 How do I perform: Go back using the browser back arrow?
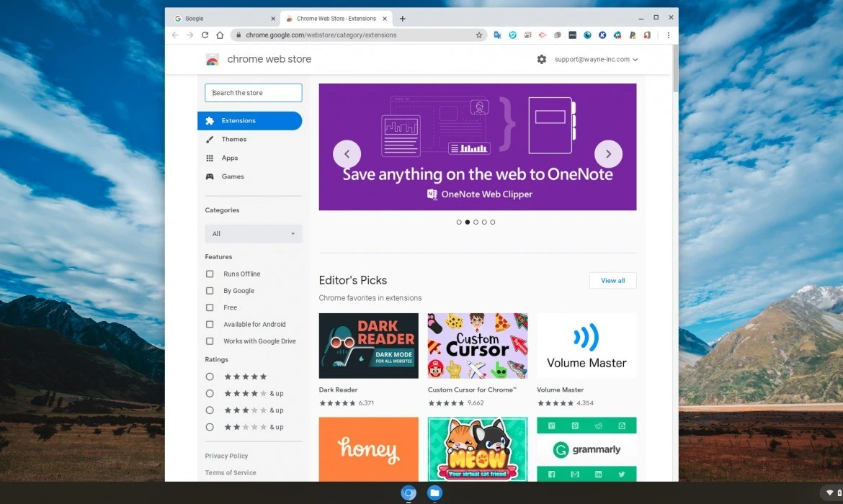pyautogui.click(x=175, y=35)
